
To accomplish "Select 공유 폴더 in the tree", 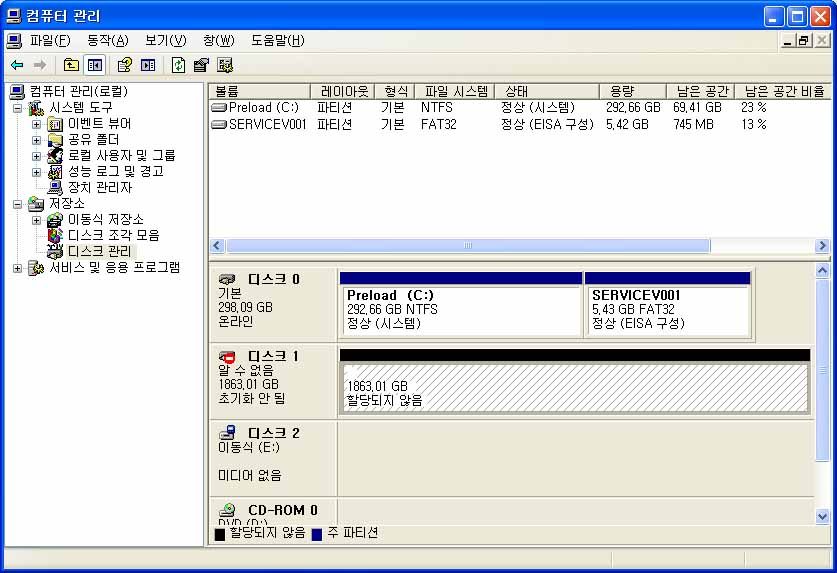I will click(x=93, y=139).
